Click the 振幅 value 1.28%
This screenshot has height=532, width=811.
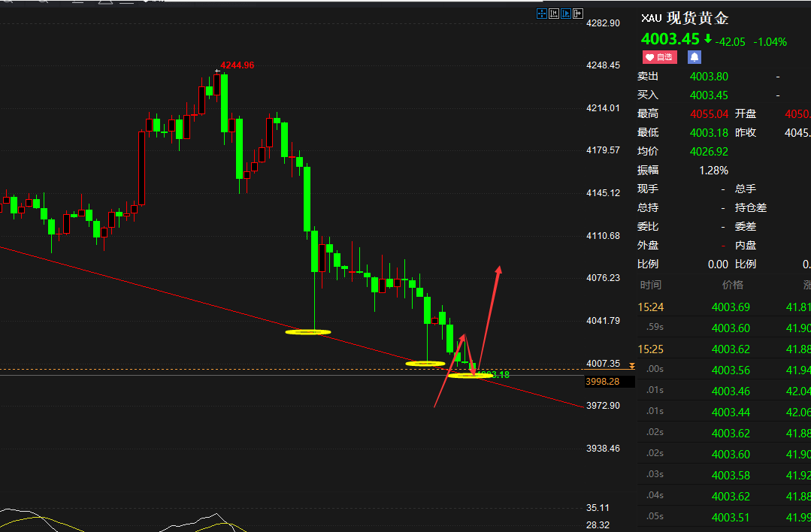pos(714,171)
